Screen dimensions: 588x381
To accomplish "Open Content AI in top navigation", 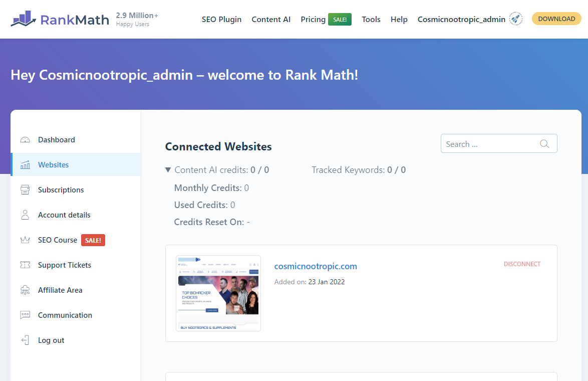I will [x=271, y=19].
